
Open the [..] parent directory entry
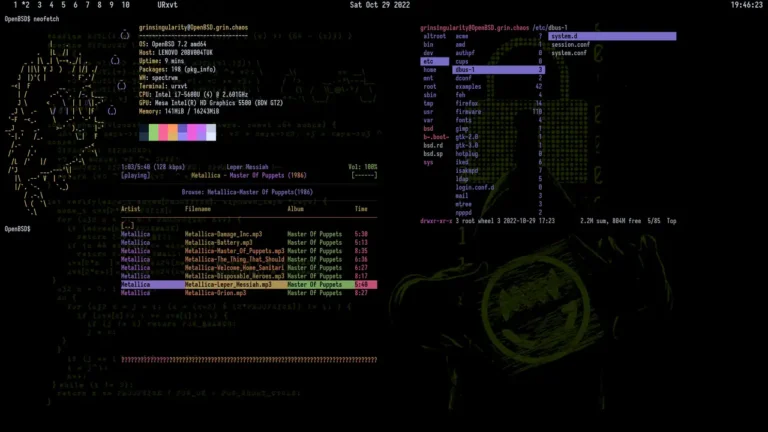tap(128, 226)
